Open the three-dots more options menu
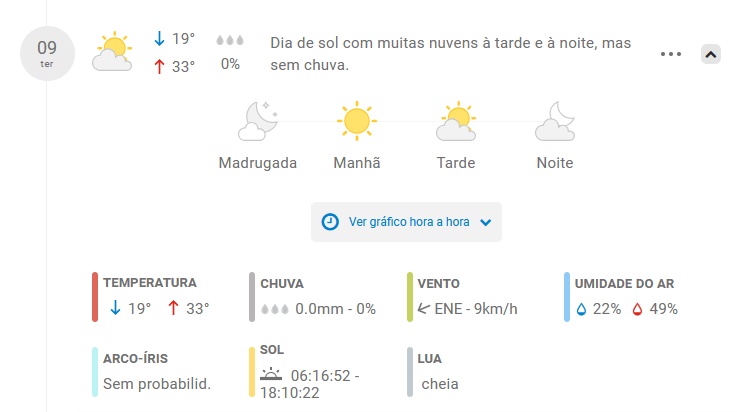Viewport: 737px width, 412px height. coord(671,54)
